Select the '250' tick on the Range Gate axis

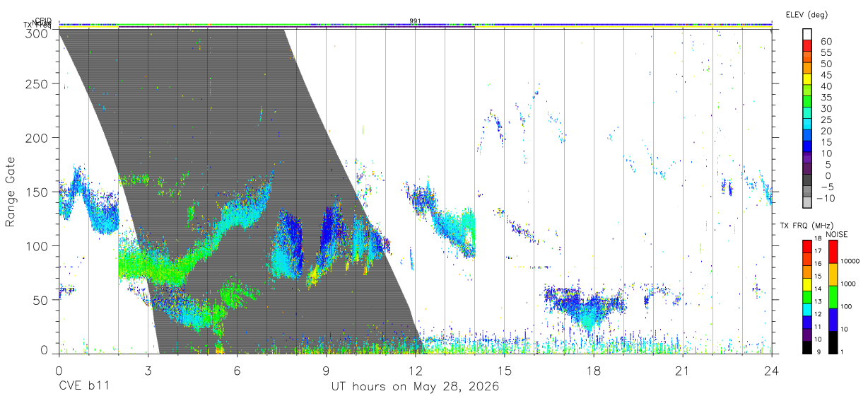(37, 83)
